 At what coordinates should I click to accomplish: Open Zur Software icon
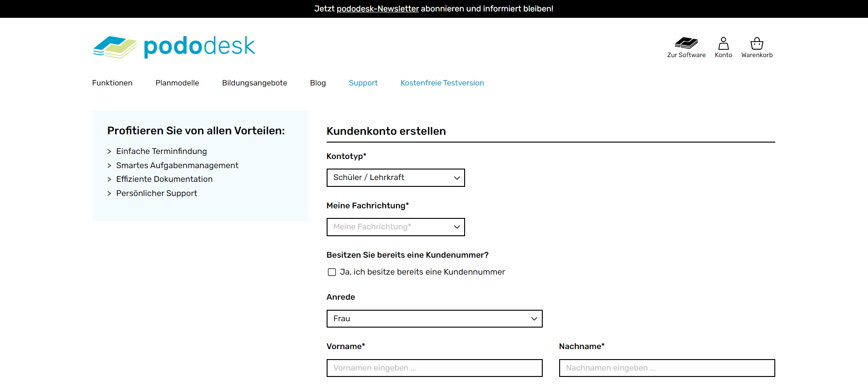686,48
